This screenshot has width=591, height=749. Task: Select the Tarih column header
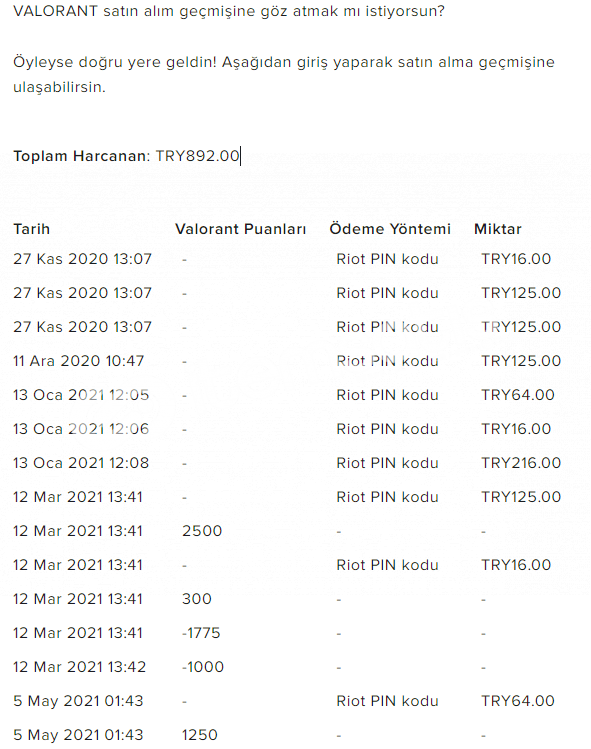click(x=32, y=229)
